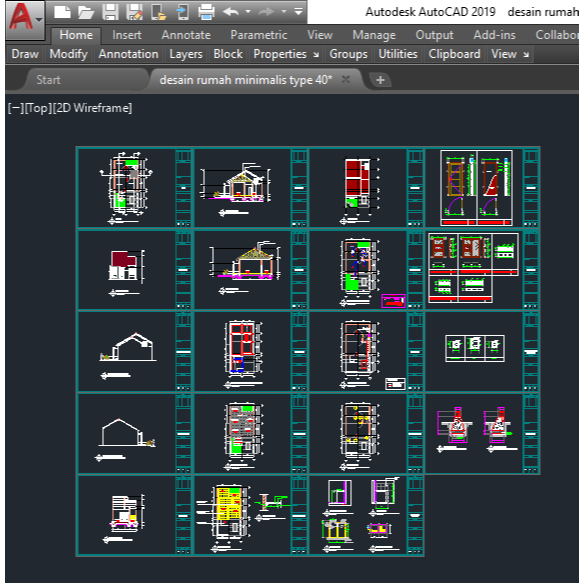Expand the redo history dropdown arrow
The image size is (583, 583).
284,12
